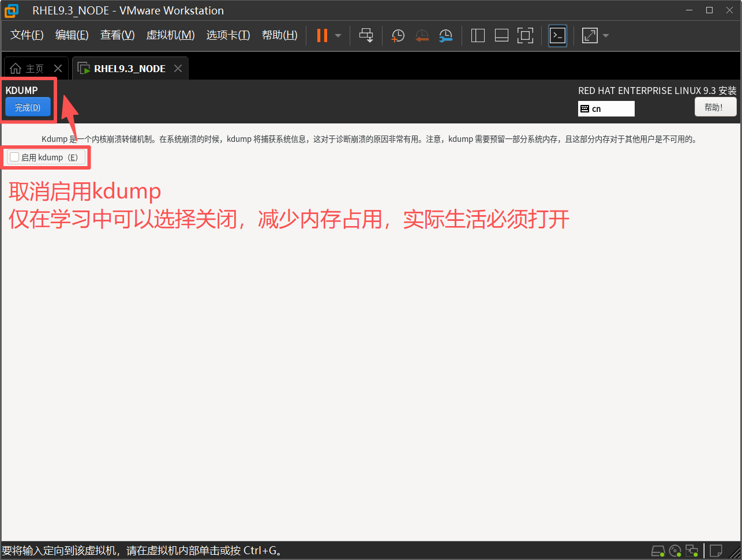Click the cn keyboard layout indicator
The height and width of the screenshot is (560, 742).
pos(606,108)
